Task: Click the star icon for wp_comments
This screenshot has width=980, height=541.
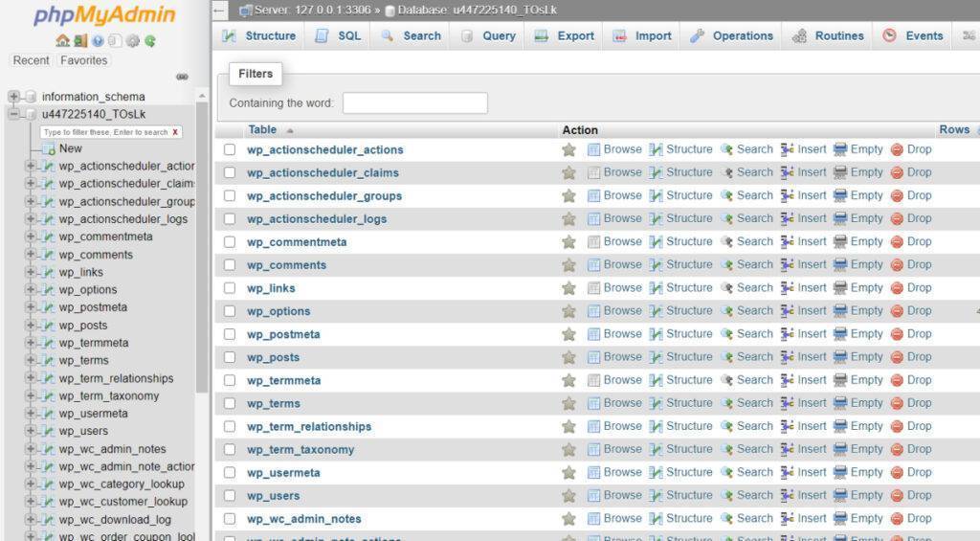Action: [x=568, y=264]
